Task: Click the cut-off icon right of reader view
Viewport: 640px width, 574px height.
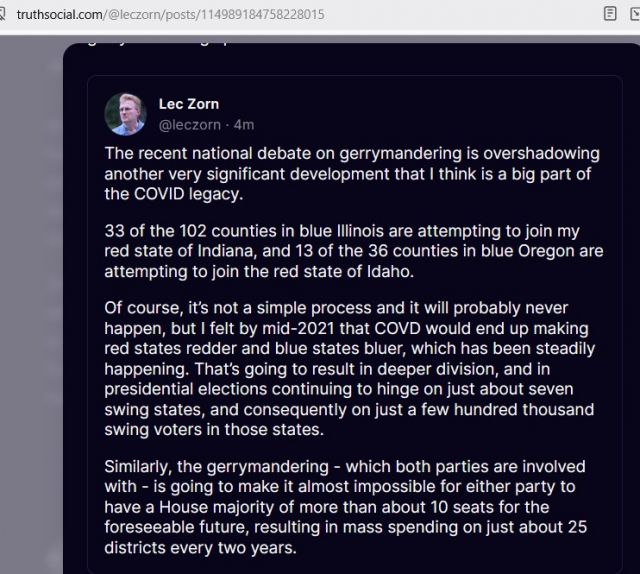Action: tap(635, 14)
